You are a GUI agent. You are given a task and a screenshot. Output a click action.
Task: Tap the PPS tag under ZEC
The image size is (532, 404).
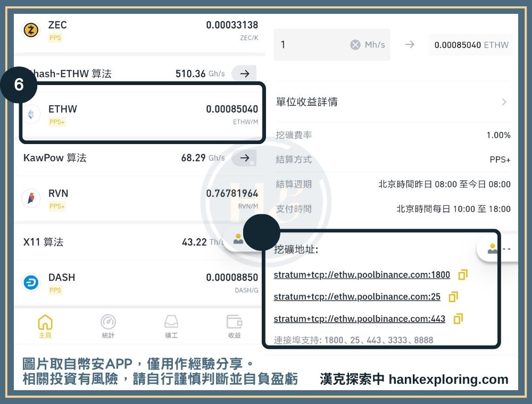click(55, 38)
